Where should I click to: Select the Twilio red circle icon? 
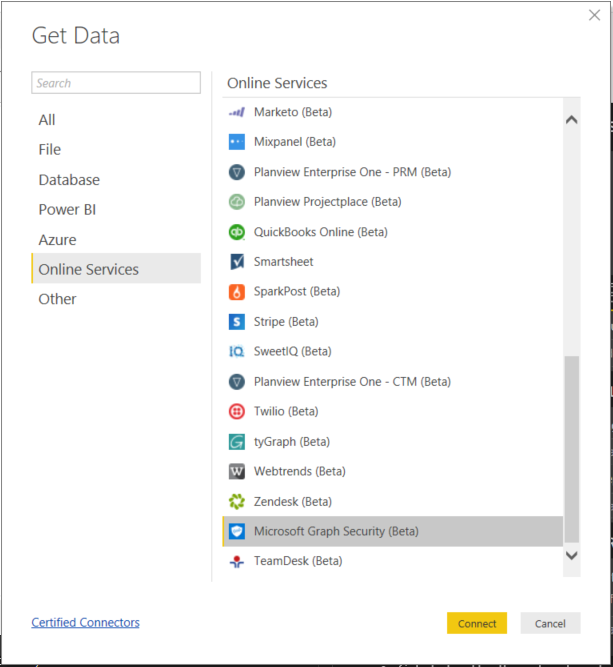[x=237, y=412]
